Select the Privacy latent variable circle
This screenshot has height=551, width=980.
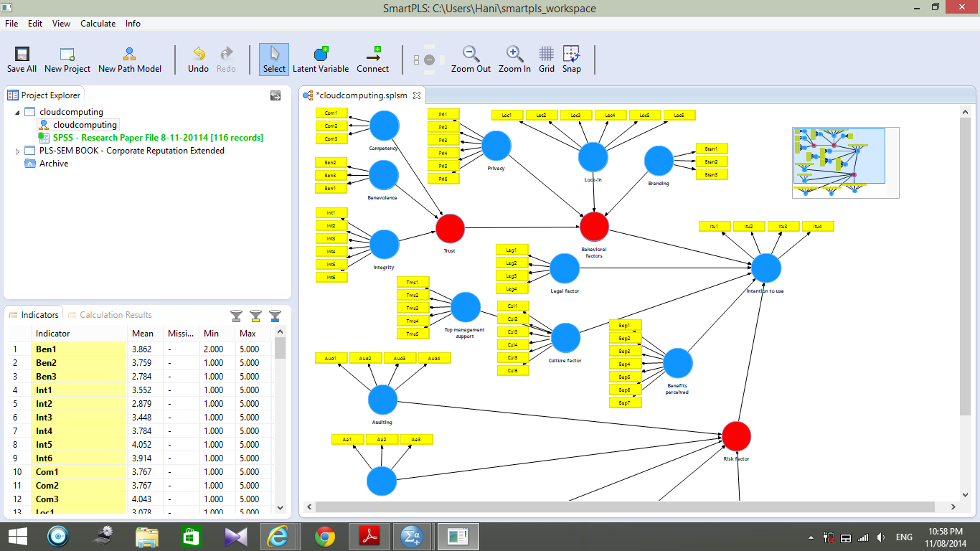coord(496,146)
